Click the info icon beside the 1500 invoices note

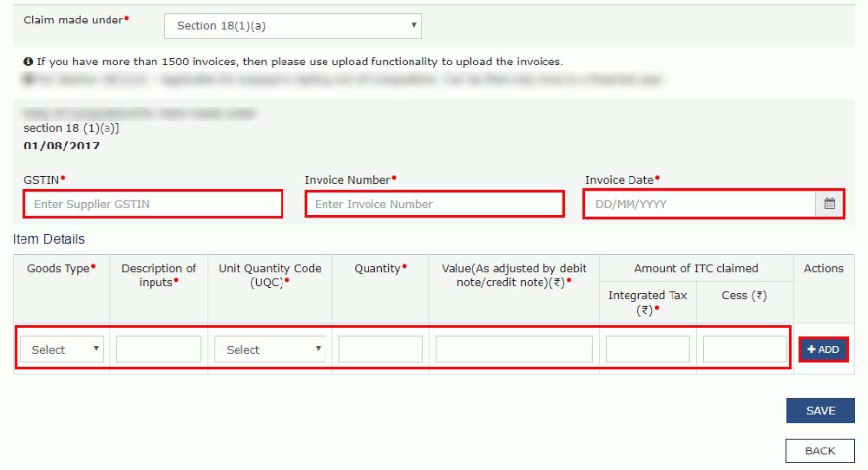coord(29,62)
